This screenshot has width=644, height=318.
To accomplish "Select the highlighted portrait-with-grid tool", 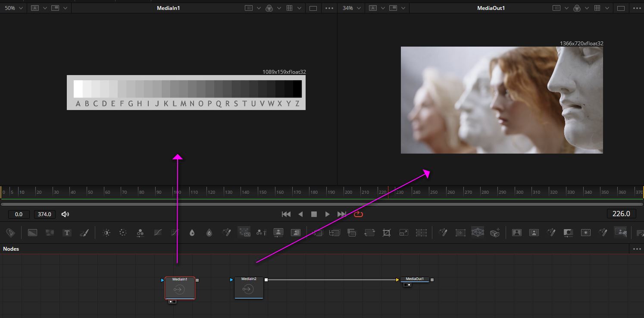I will tap(620, 233).
